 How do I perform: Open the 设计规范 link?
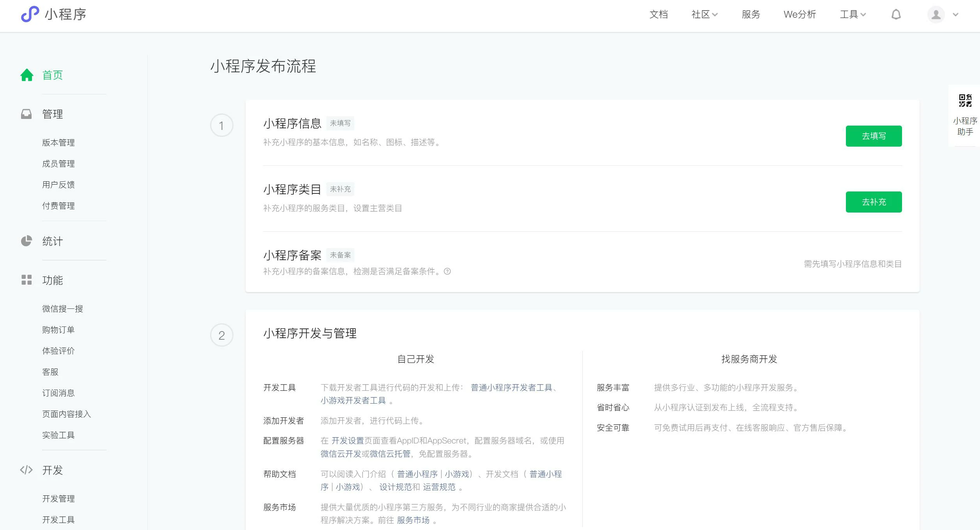(395, 487)
